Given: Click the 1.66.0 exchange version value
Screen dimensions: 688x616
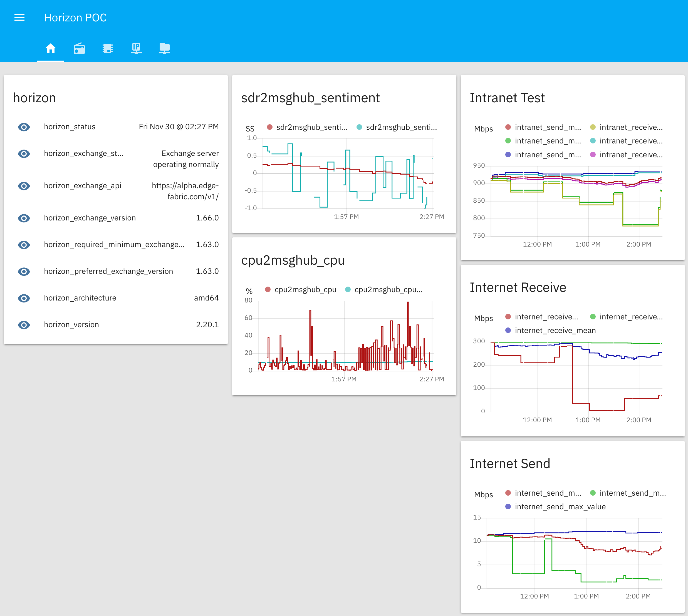Looking at the screenshot, I should coord(207,218).
